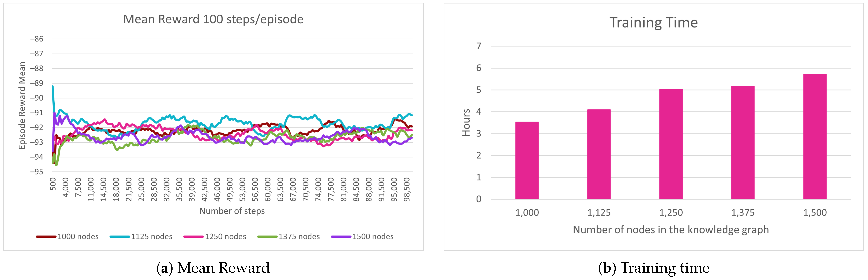Click the 1500 nodes purple legend line
868x280 pixels.
341,237
